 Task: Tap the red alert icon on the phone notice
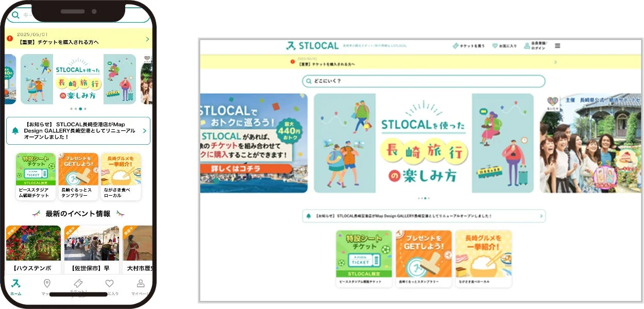point(10,38)
